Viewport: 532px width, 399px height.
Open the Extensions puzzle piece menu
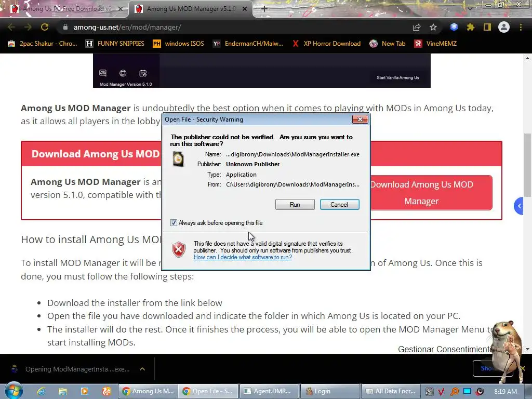click(471, 27)
